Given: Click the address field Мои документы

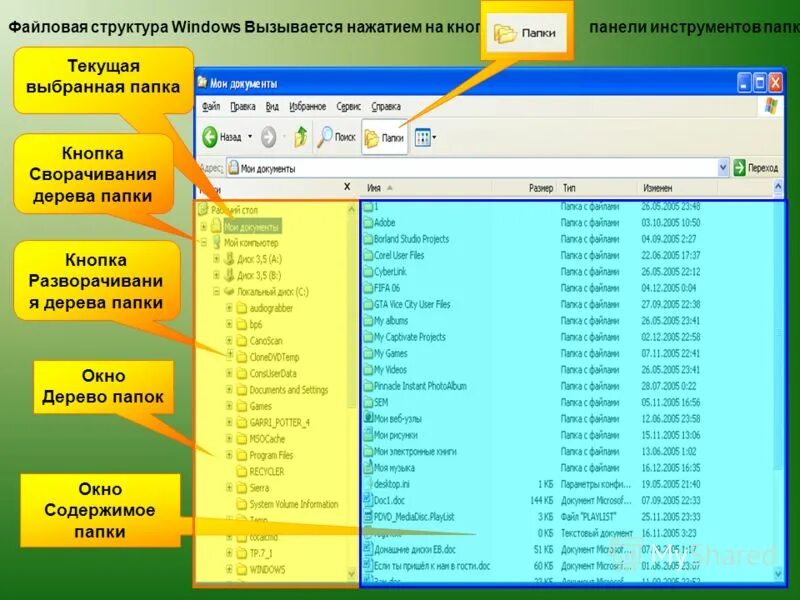Looking at the screenshot, I should pyautogui.click(x=472, y=168).
